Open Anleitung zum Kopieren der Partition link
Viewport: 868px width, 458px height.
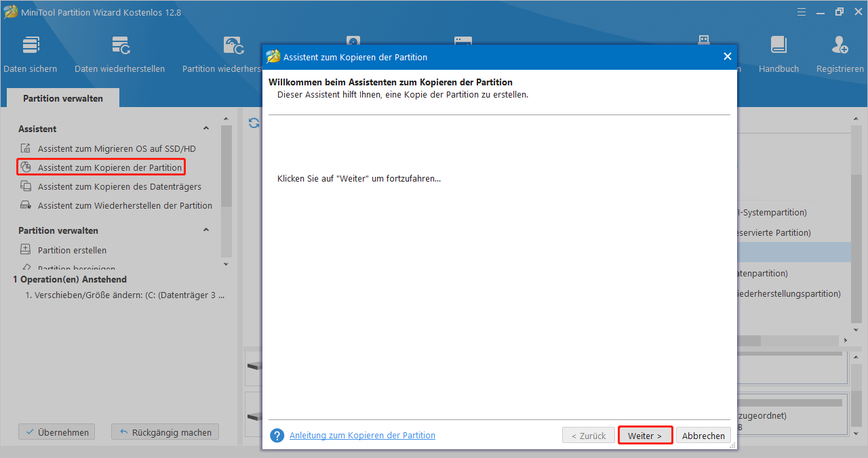point(362,435)
